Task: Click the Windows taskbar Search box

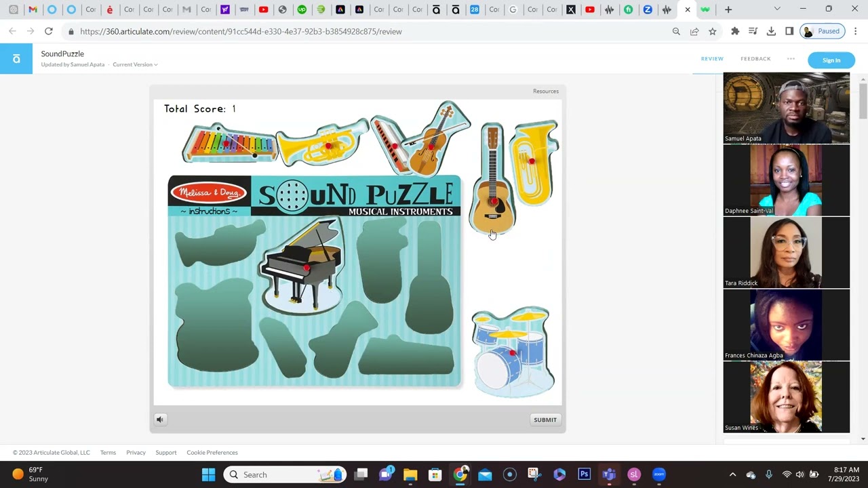Action: click(285, 474)
